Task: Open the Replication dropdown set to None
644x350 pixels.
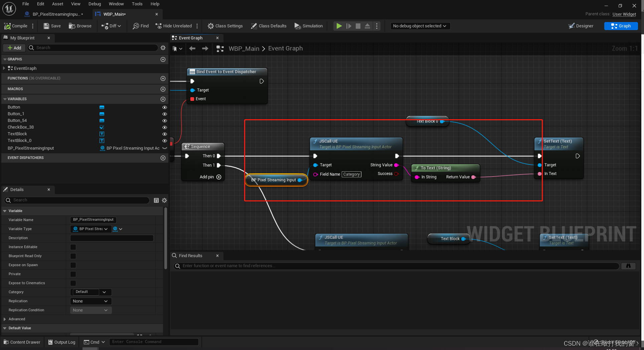Action: pyautogui.click(x=91, y=301)
